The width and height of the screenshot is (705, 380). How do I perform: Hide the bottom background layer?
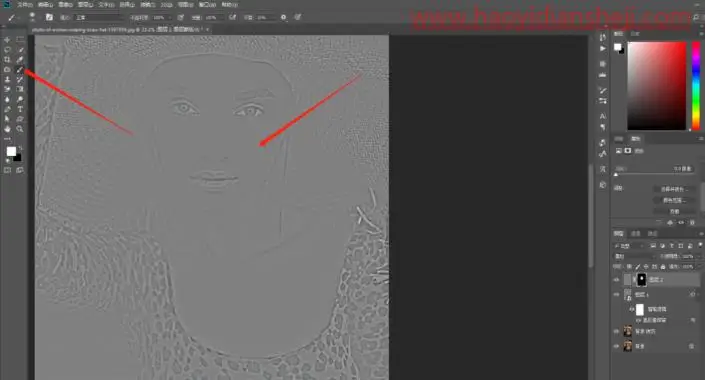pyautogui.click(x=616, y=346)
